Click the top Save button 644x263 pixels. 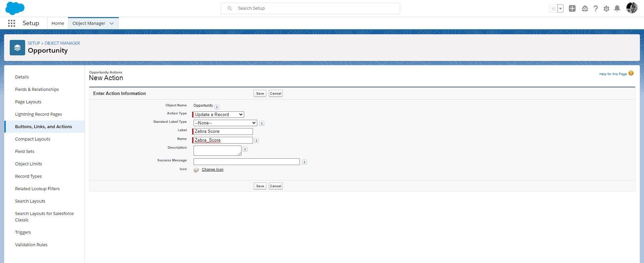pyautogui.click(x=260, y=94)
